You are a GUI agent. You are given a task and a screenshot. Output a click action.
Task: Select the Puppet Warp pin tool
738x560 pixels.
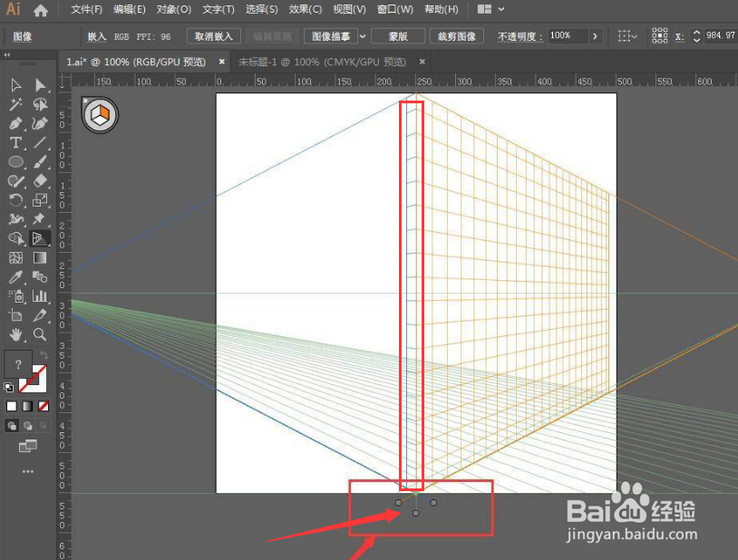[40, 219]
